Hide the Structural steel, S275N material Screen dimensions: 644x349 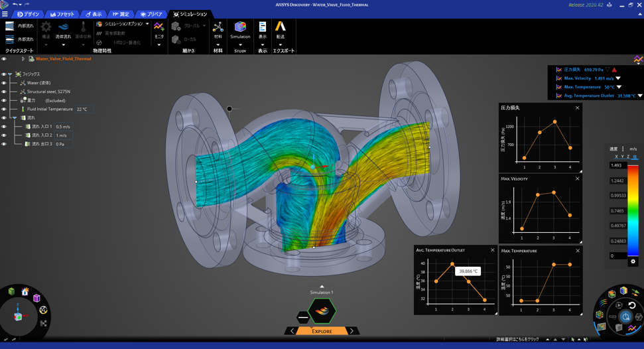[4, 92]
